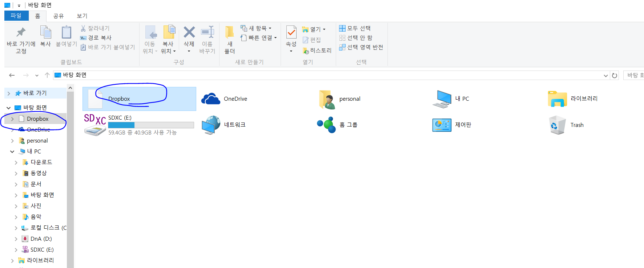The width and height of the screenshot is (644, 268).
Task: Create a 새 폴더 (New folder)
Action: coord(230,40)
